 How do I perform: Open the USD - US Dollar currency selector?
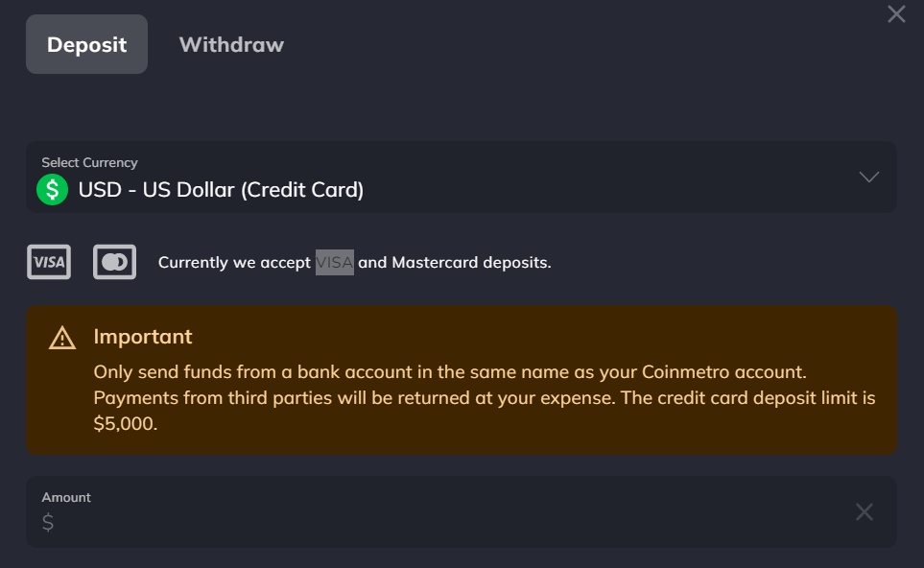coord(462,177)
